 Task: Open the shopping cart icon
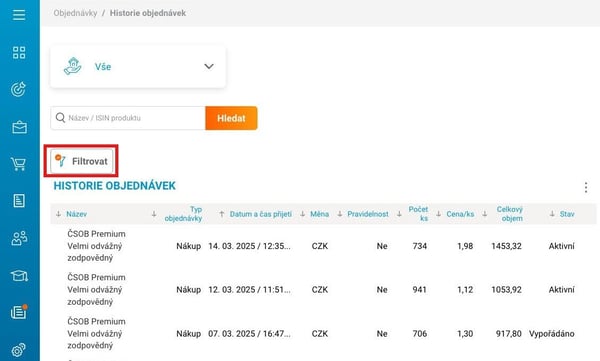[x=18, y=164]
